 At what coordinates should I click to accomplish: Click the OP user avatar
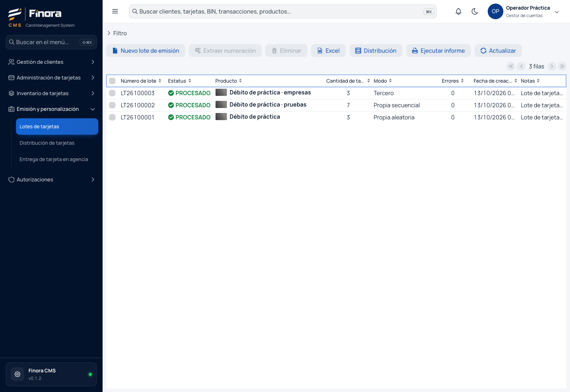[x=496, y=11]
